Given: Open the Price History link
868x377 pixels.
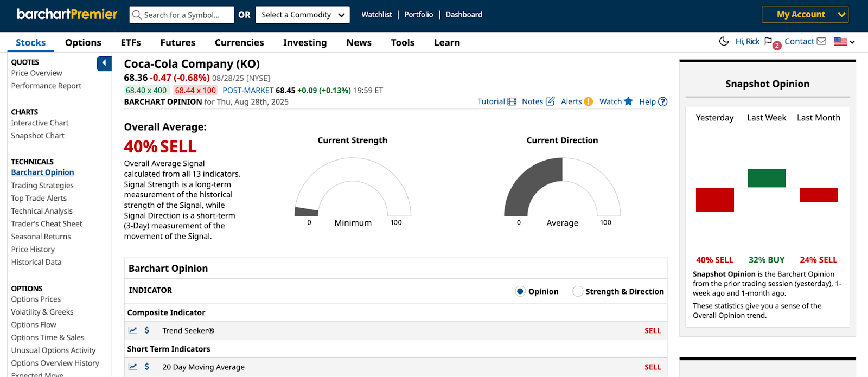Looking at the screenshot, I should pyautogui.click(x=33, y=250).
